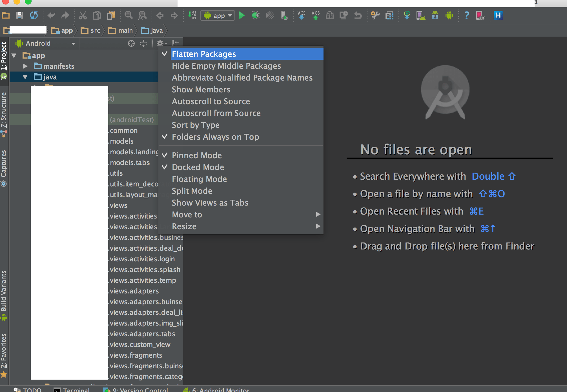This screenshot has height=392, width=567.
Task: Uncheck Flatten Packages
Action: (x=204, y=54)
